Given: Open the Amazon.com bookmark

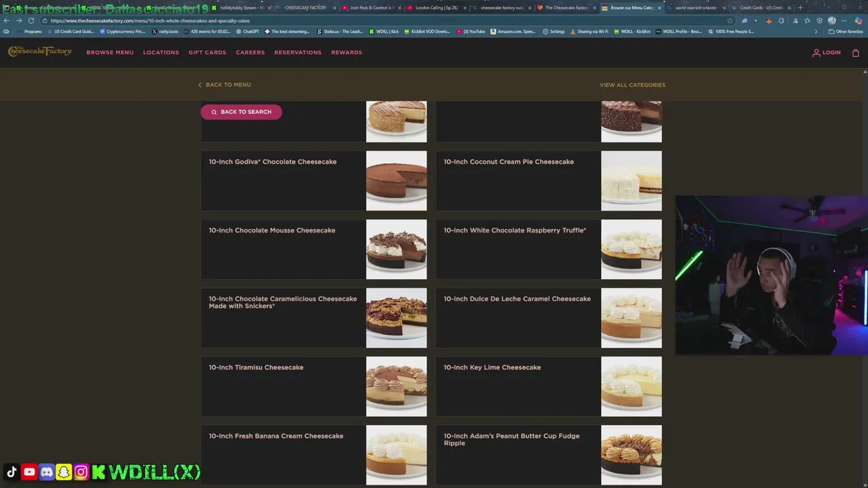Looking at the screenshot, I should [x=513, y=31].
